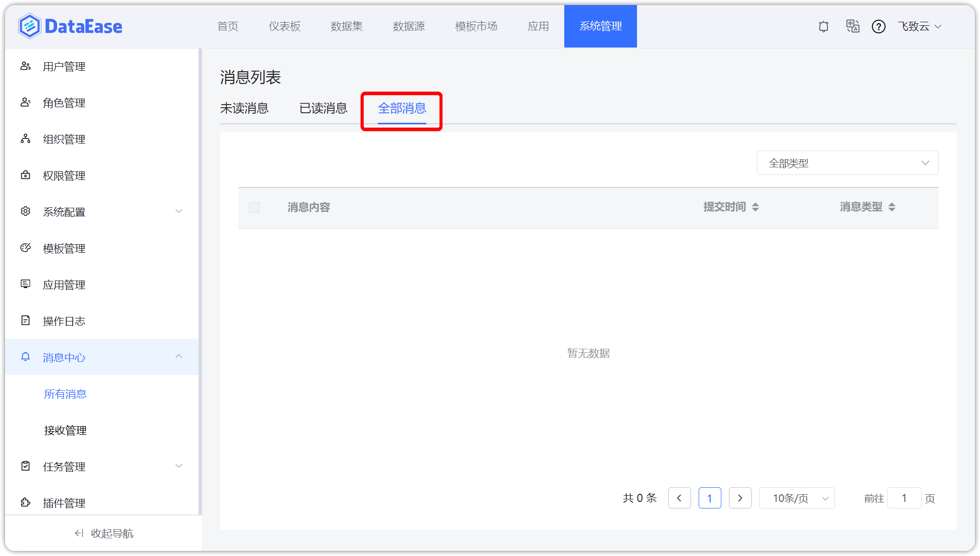Viewport: 980px width, 556px height.
Task: Click the 系统配置 gear icon
Action: click(x=25, y=211)
